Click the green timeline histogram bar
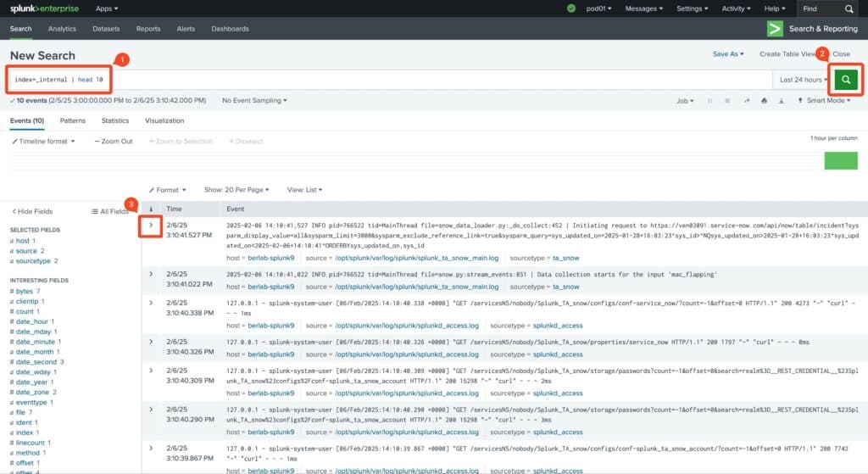The height and width of the screenshot is (474, 868). click(840, 161)
